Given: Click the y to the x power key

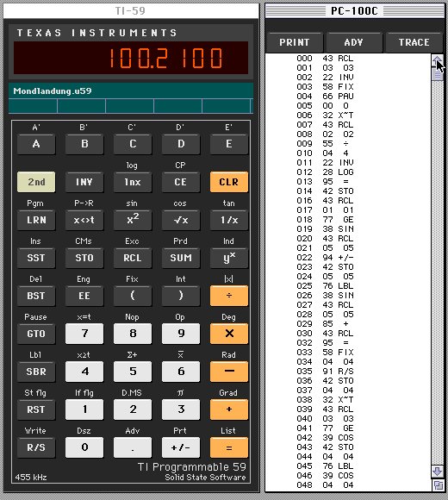Looking at the screenshot, I should pos(229,258).
